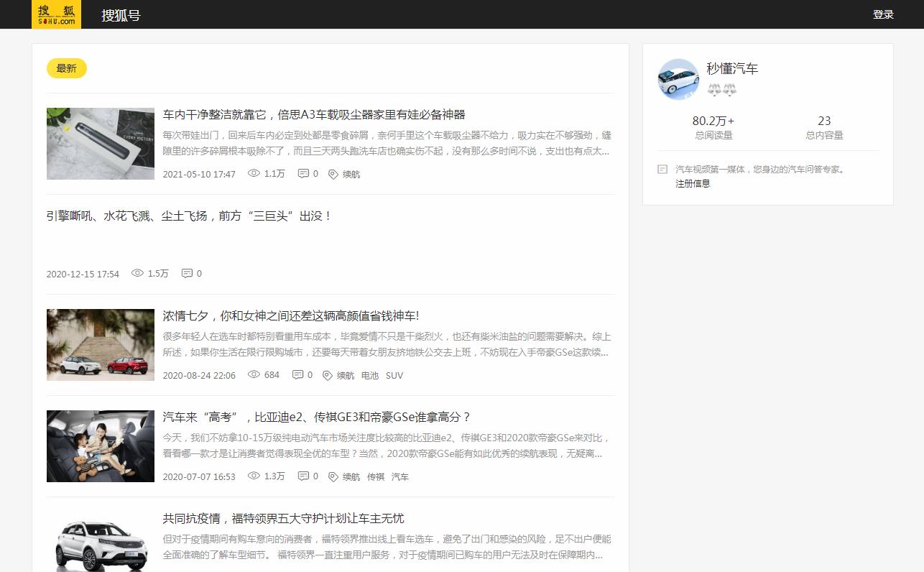Open article 引擎嘶吼、水花飞溅

(x=190, y=216)
